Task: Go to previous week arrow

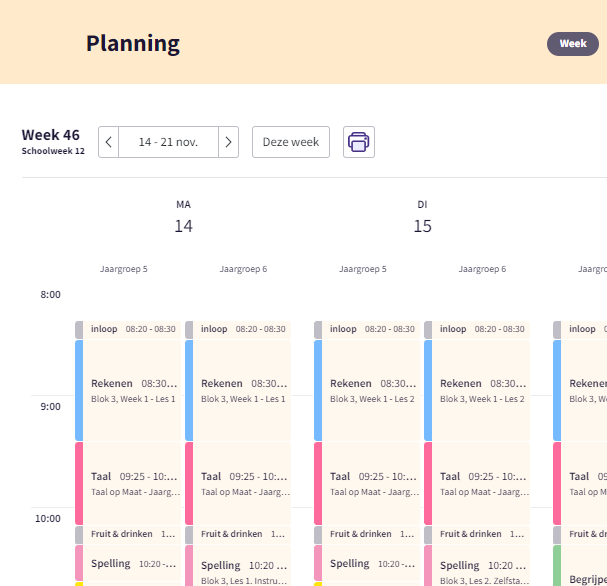Action: 108,142
